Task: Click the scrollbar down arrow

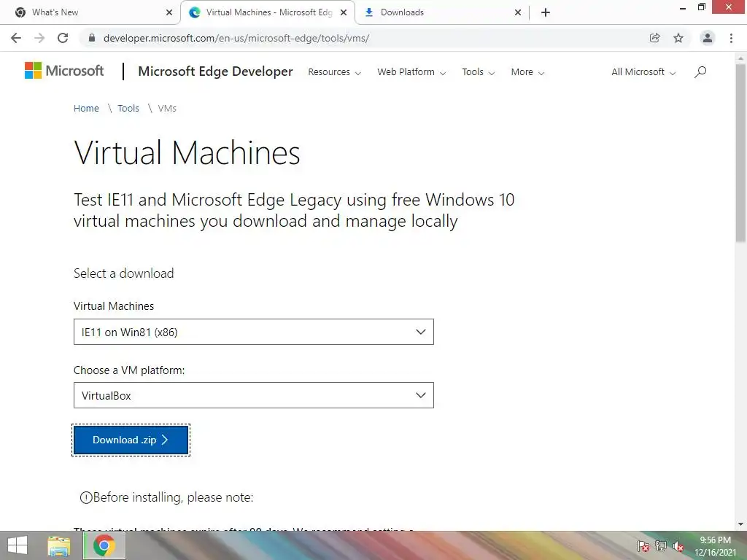Action: click(x=740, y=524)
